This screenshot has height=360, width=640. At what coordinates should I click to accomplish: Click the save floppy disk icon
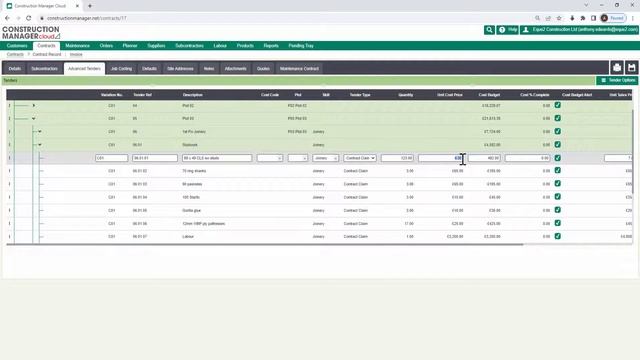631,68
